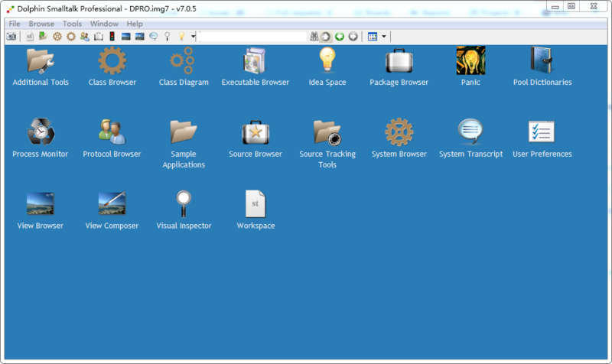Open the Sample Applications folder
The height and width of the screenshot is (364, 612).
click(184, 132)
